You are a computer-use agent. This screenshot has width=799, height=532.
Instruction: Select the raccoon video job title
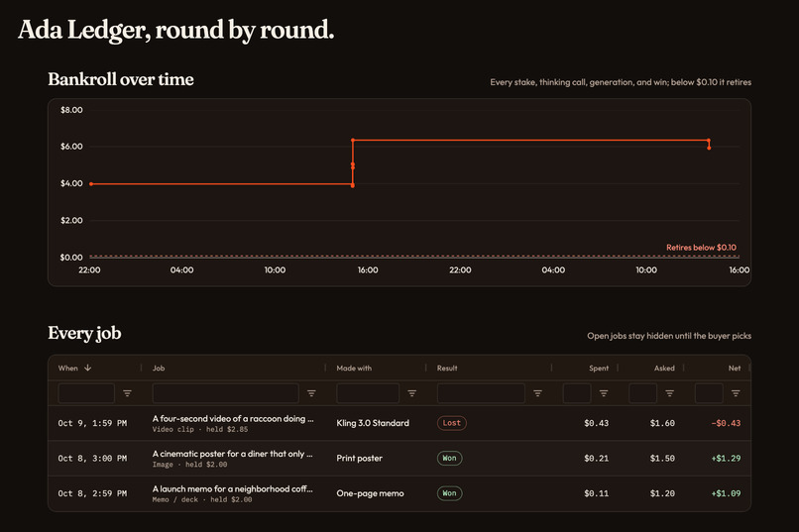click(233, 418)
